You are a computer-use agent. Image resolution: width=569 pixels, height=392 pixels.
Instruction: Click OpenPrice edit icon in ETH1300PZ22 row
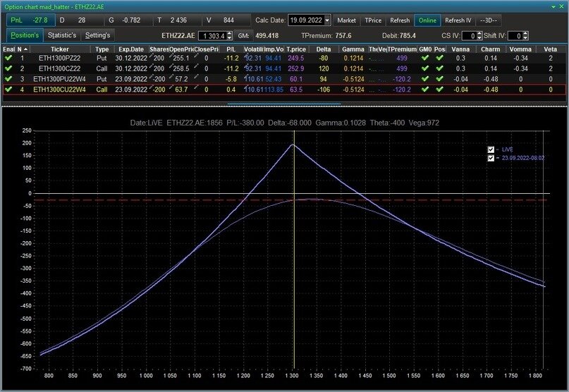[171, 56]
